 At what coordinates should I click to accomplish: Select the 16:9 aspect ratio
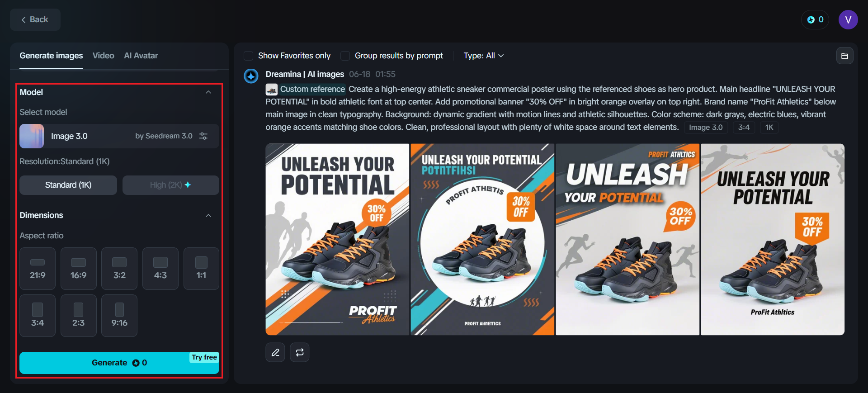tap(78, 269)
